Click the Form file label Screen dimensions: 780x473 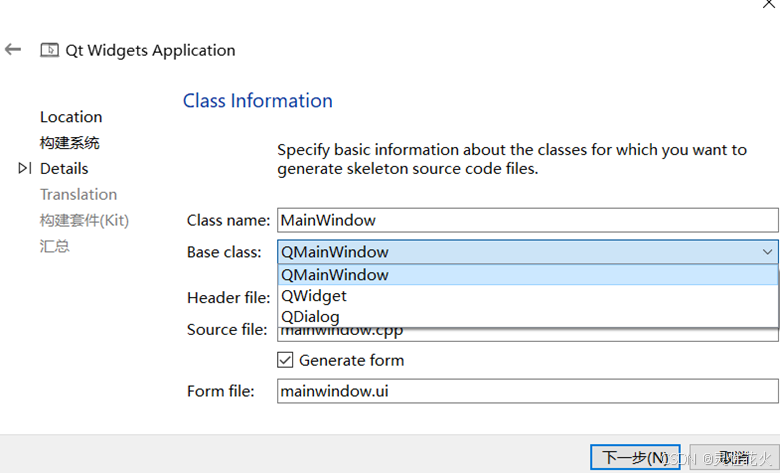point(220,391)
